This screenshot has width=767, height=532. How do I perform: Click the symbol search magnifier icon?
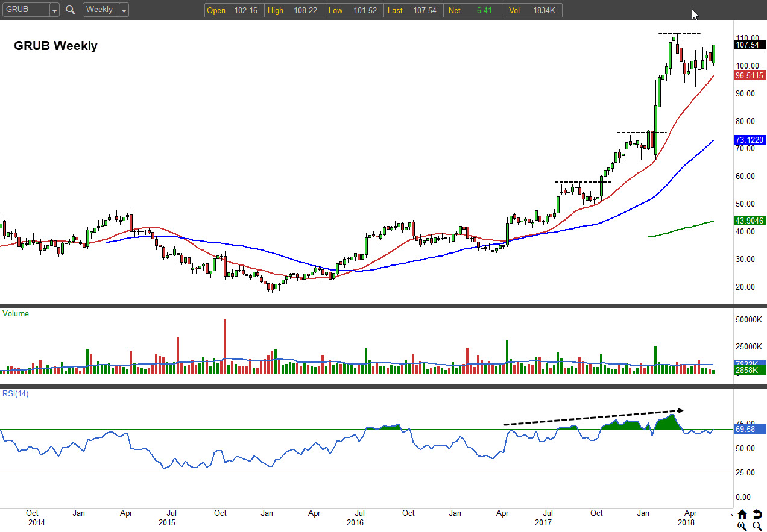point(71,10)
